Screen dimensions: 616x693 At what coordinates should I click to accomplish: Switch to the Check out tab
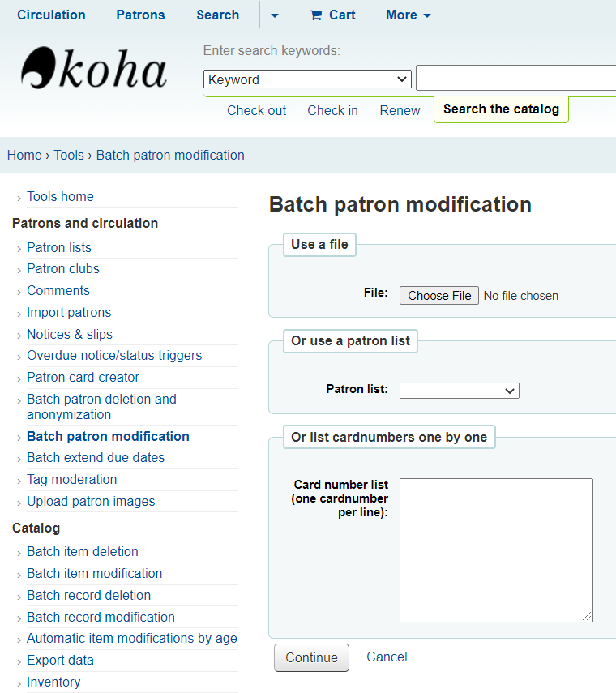click(256, 110)
